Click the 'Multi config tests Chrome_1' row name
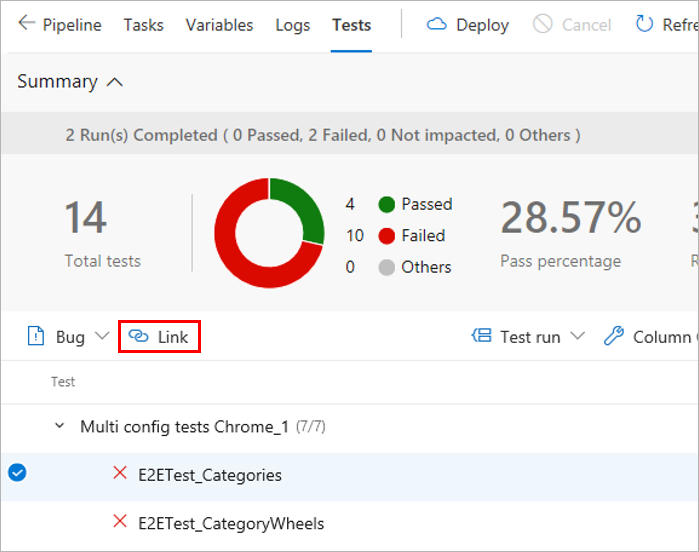 point(184,427)
